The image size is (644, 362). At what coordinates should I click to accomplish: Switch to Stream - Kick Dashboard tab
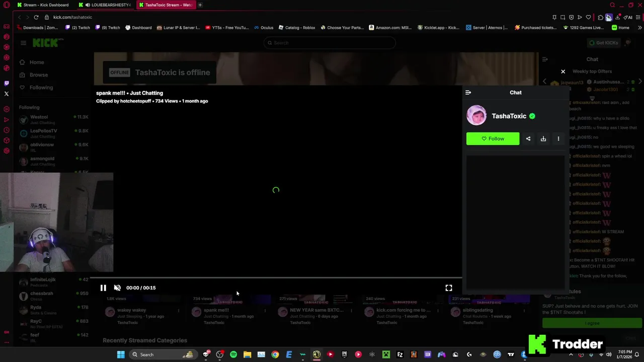pos(42,5)
